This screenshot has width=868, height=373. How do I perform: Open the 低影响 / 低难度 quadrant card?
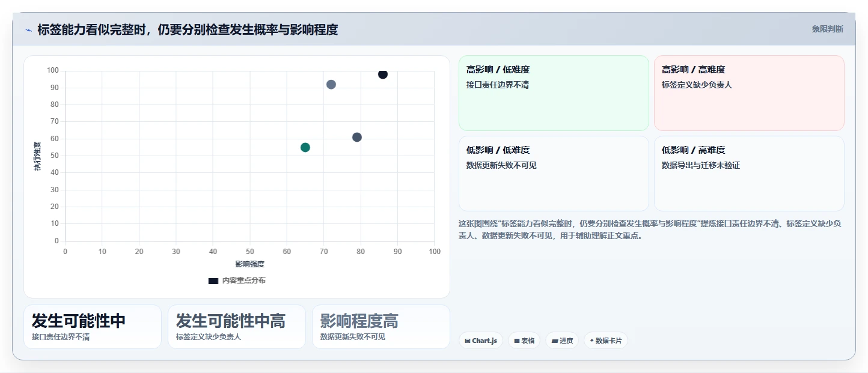554,174
